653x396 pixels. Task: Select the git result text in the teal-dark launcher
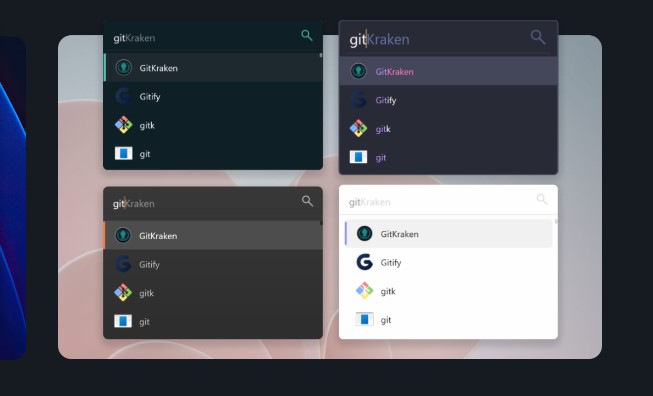pyautogui.click(x=145, y=154)
